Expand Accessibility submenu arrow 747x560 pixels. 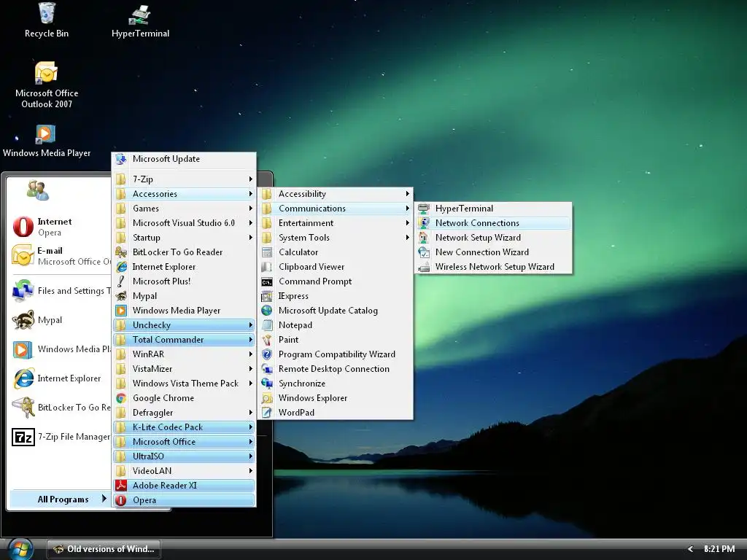(x=407, y=194)
